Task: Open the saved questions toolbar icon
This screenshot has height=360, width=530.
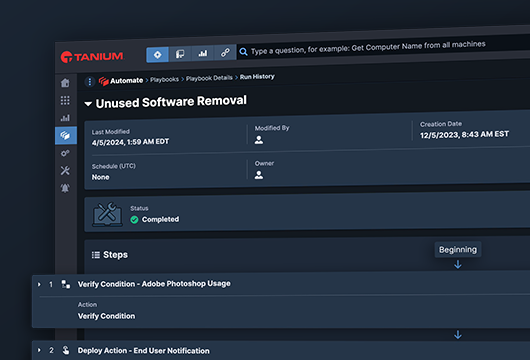Action: point(180,54)
